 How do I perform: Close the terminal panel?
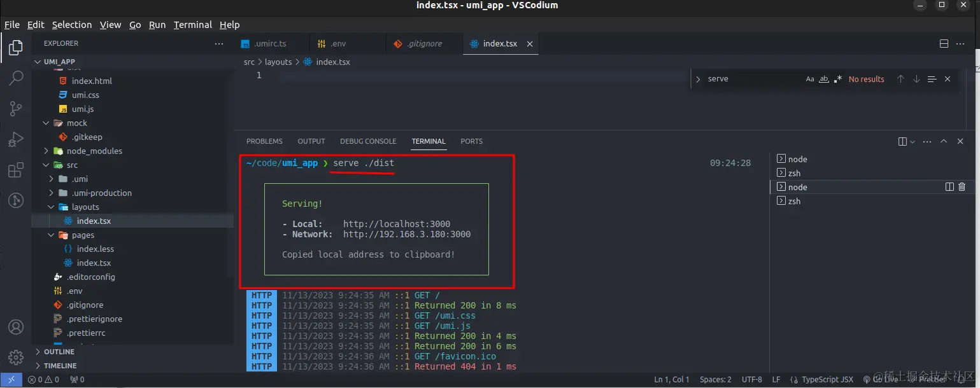960,141
